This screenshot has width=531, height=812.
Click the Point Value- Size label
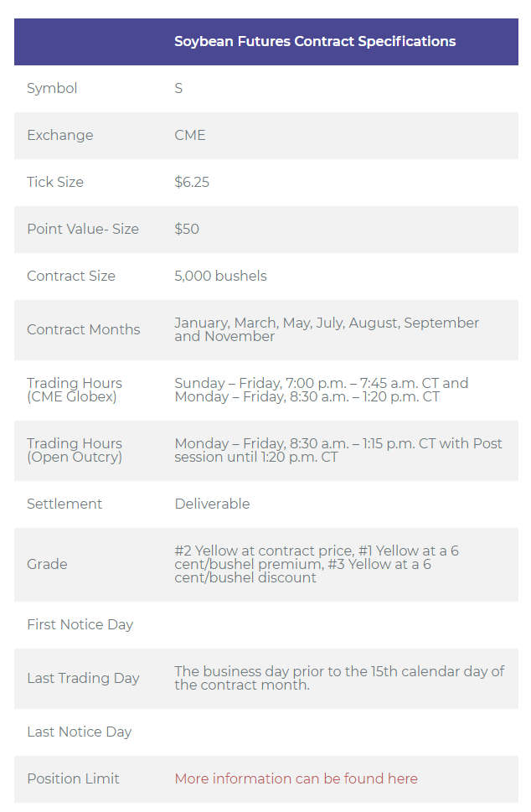[x=83, y=229]
